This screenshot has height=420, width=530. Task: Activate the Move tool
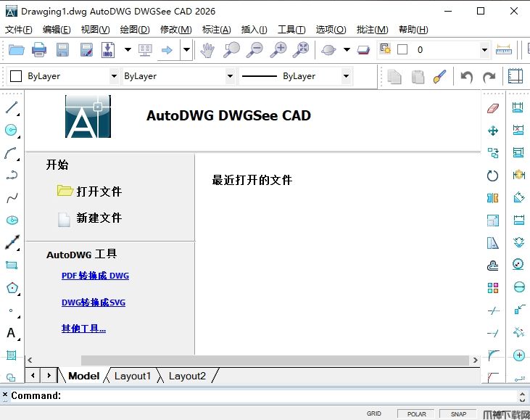[x=493, y=131]
